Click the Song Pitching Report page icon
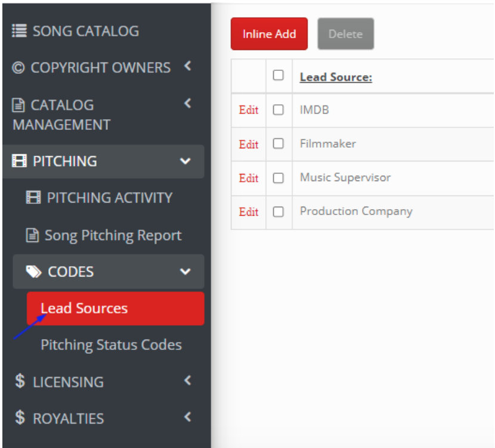495x448 pixels. coord(32,235)
